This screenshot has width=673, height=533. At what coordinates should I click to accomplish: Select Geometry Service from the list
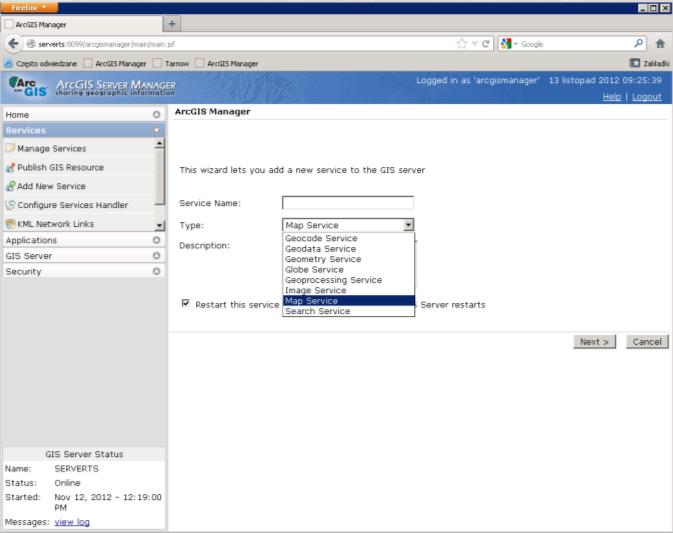click(349, 259)
